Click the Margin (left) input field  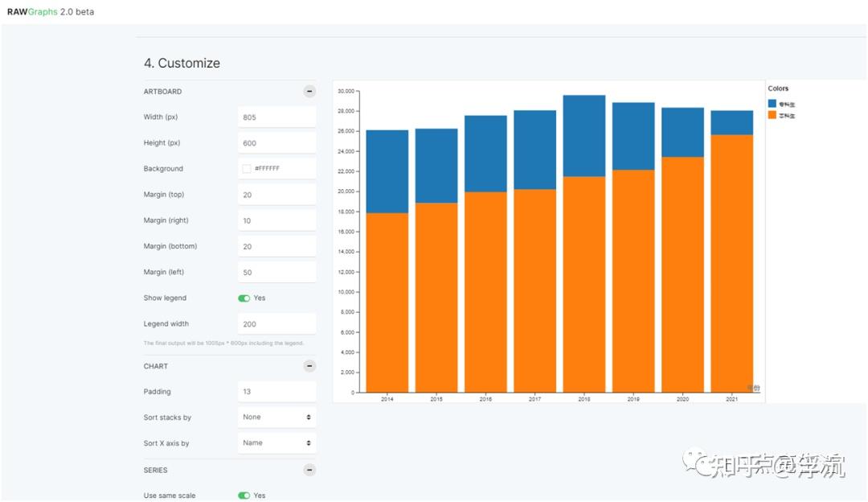[x=276, y=272]
